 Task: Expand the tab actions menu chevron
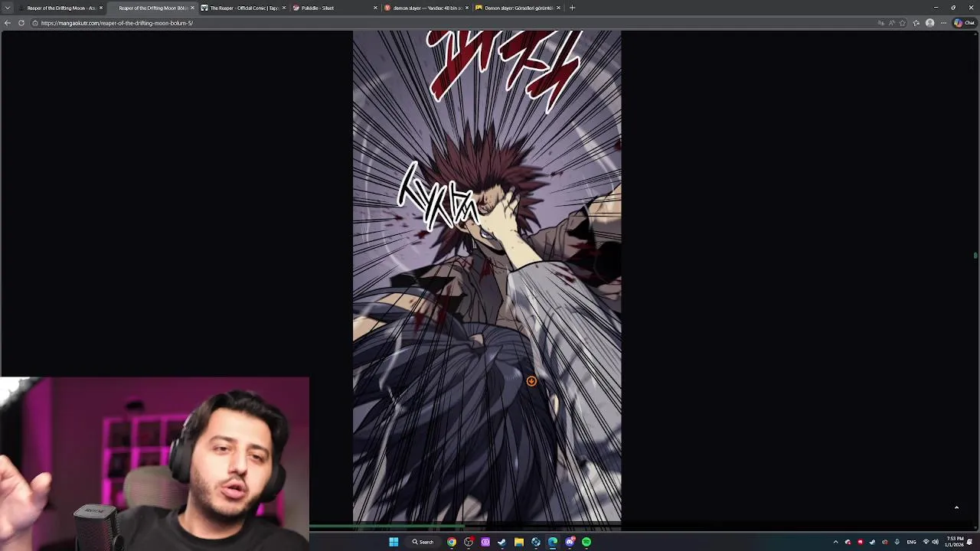[x=8, y=8]
